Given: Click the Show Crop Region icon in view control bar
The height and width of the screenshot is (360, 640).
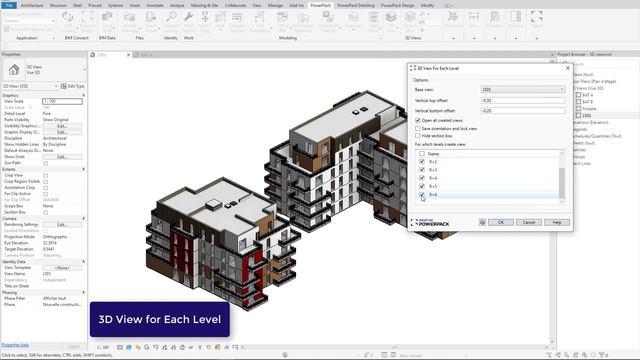Looking at the screenshot, I should pyautogui.click(x=173, y=347).
